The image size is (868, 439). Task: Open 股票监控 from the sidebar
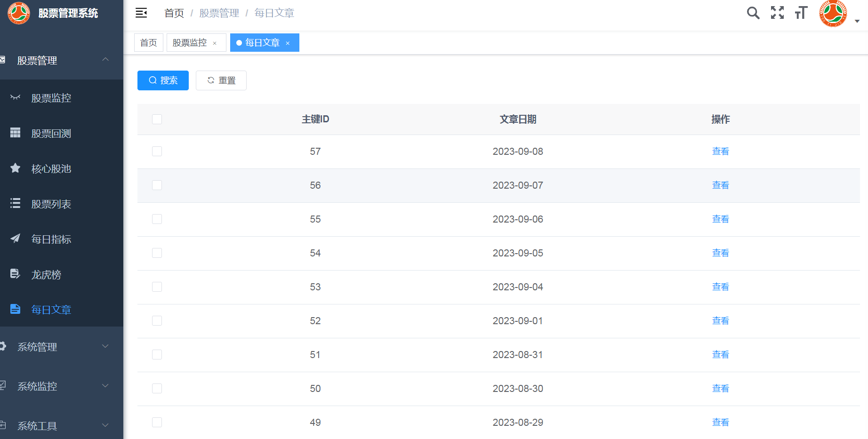tap(51, 98)
